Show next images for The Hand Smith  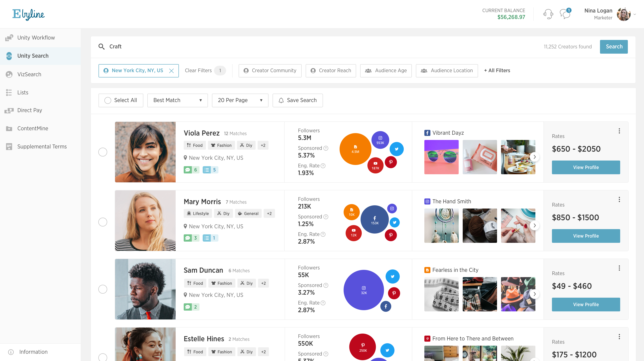pyautogui.click(x=535, y=226)
